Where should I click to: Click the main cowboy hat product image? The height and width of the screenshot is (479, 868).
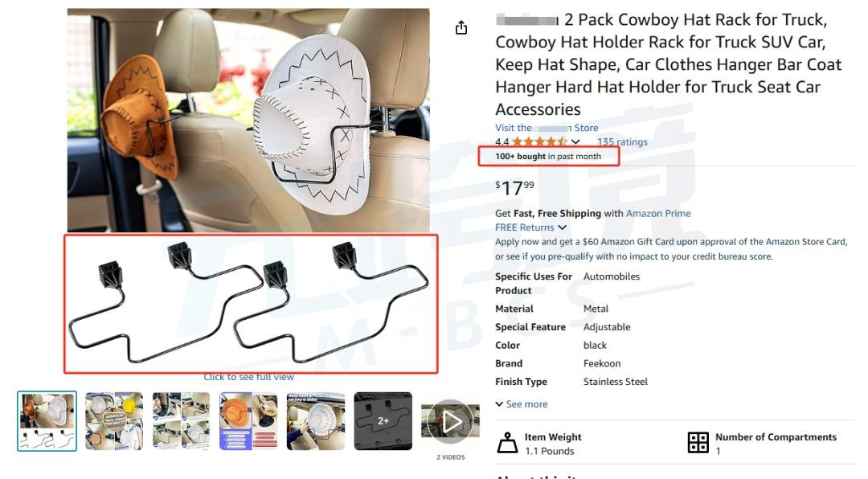pos(248,121)
